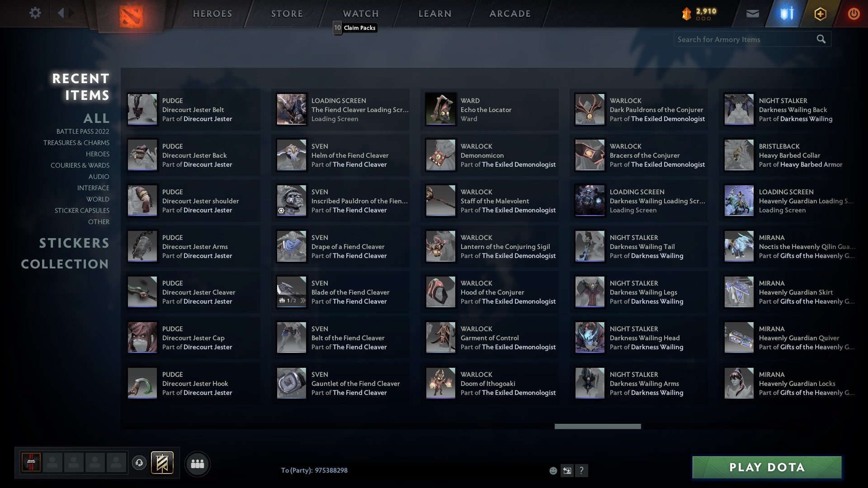Viewport: 868px width, 488px height.
Task: Click the red power quit icon
Action: (x=853, y=14)
